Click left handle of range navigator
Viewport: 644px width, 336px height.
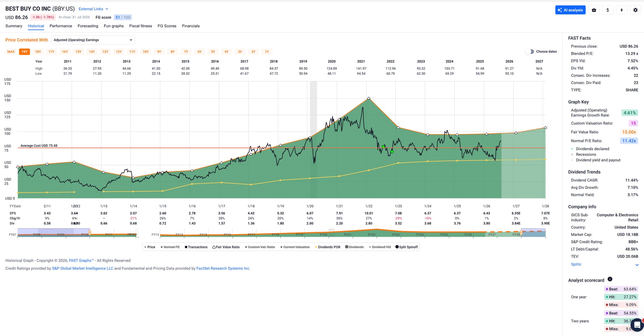pyautogui.click(x=90, y=232)
